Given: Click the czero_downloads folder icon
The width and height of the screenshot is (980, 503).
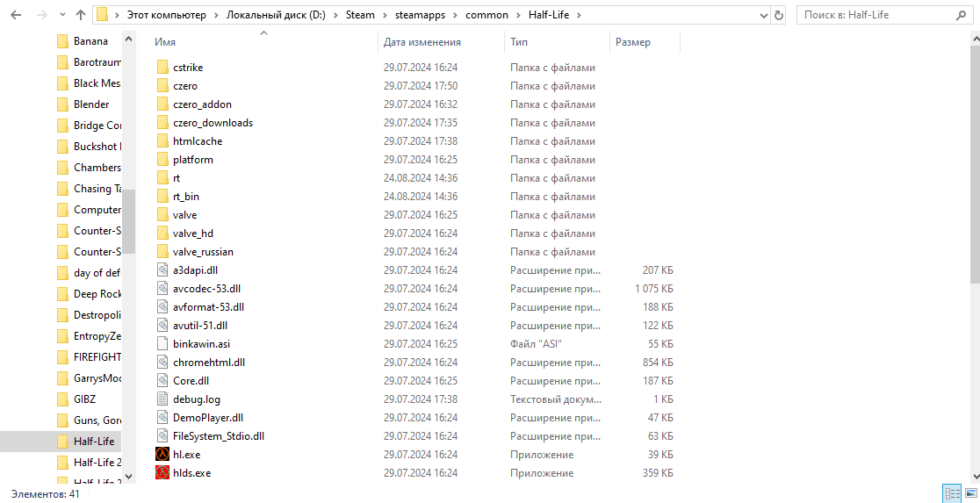Looking at the screenshot, I should tap(162, 123).
